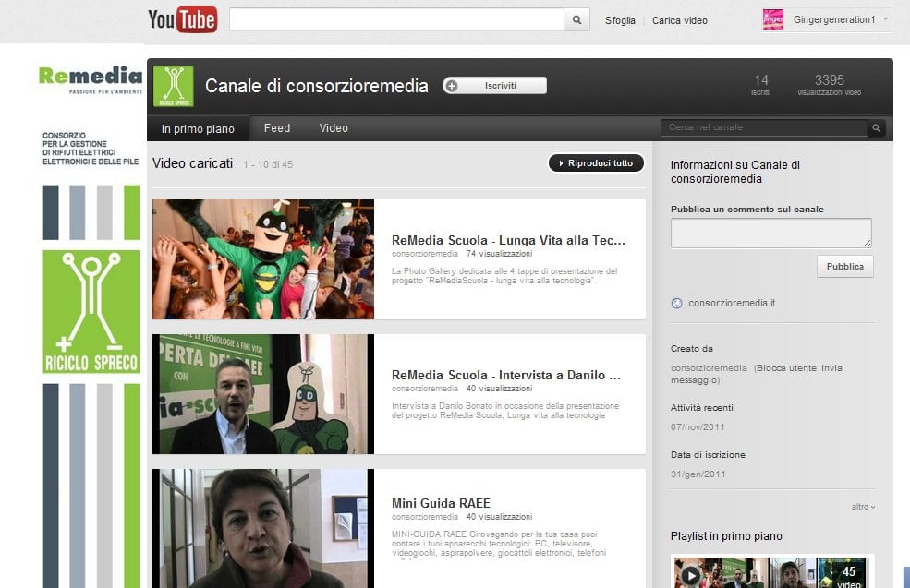Expand the account dropdown arrow
Image resolution: width=910 pixels, height=588 pixels.
coord(885,19)
